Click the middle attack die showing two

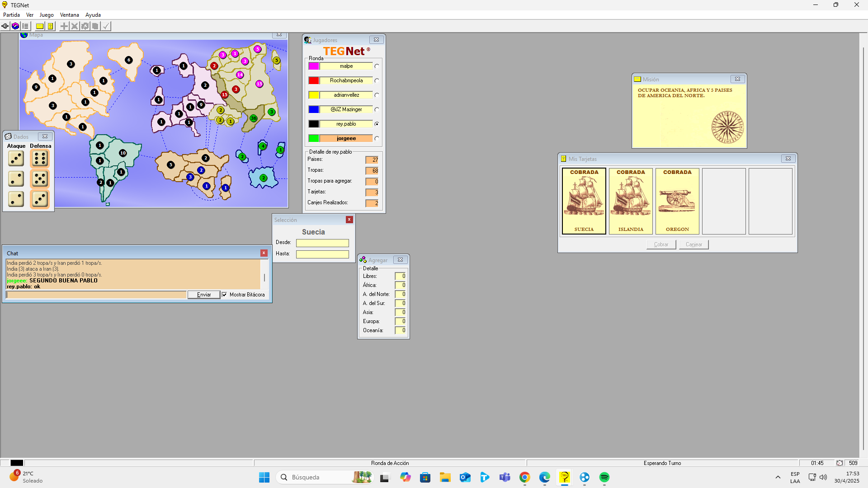[16, 179]
